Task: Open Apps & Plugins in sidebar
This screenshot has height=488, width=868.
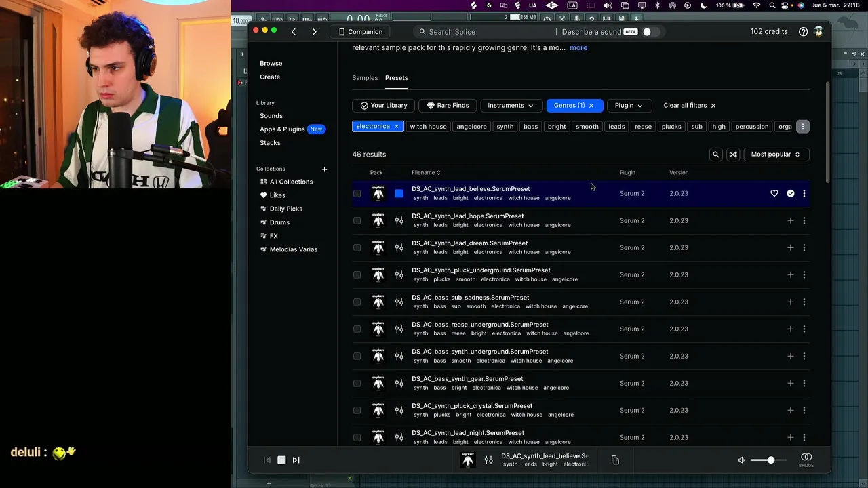Action: [282, 129]
